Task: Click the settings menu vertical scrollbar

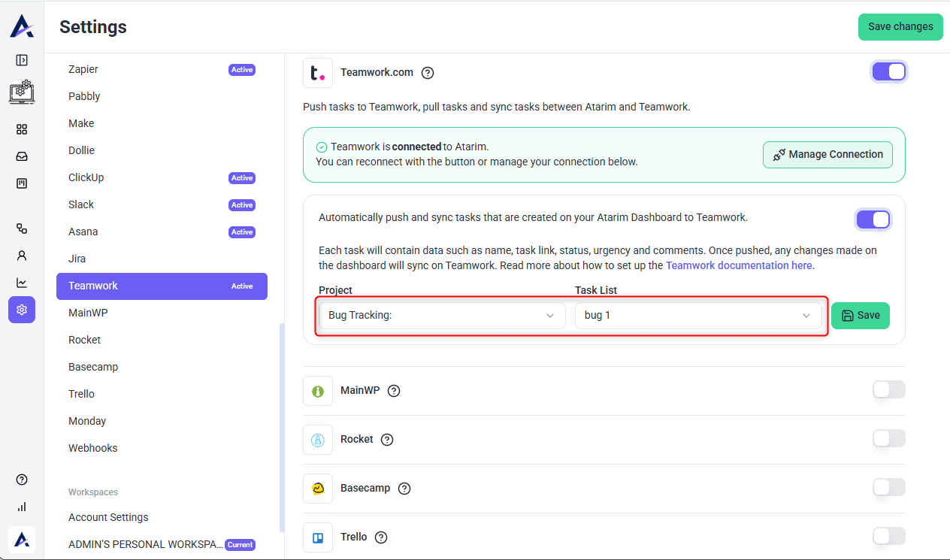Action: [x=282, y=427]
